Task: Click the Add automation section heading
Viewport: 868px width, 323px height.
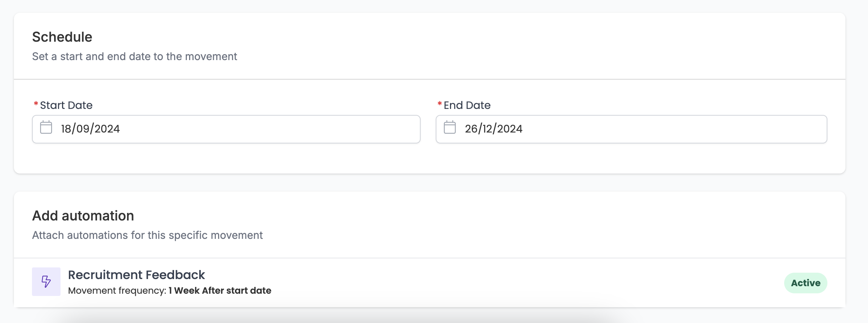Action: [x=83, y=216]
